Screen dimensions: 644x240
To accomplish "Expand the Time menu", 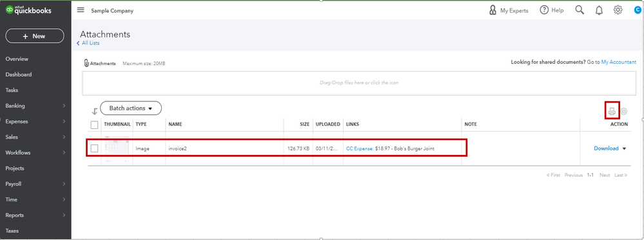I will [x=35, y=199].
